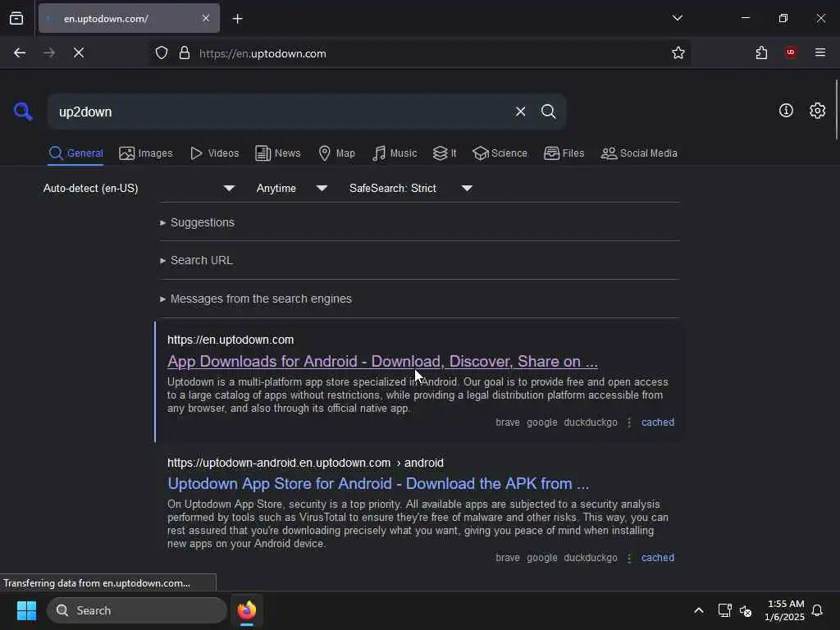Open options dots for Uptodown App Store result

point(629,558)
